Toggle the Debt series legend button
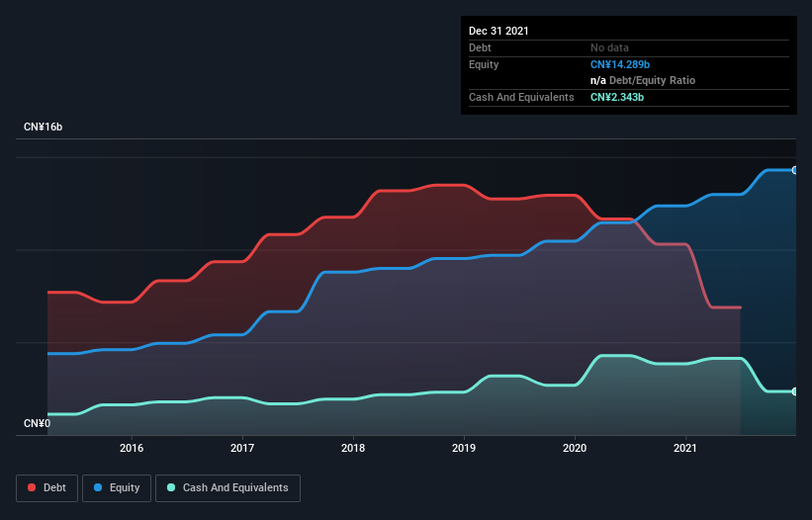812x520 pixels. (46, 488)
